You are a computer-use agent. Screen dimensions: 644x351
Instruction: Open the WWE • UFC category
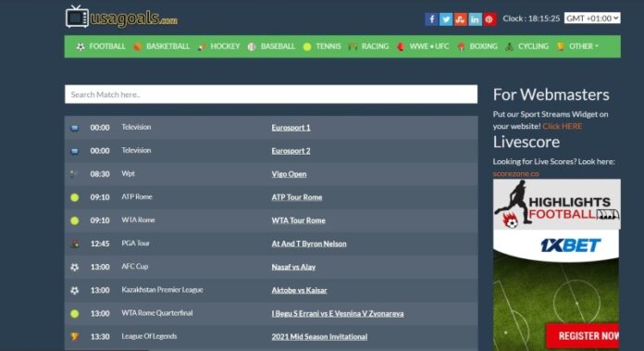[423, 46]
